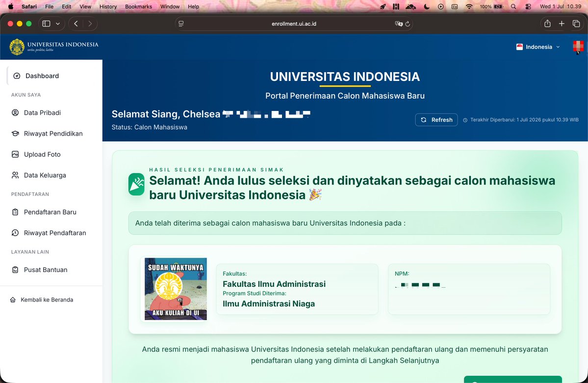
Task: Open a new tab with plus icon
Action: (x=562, y=24)
